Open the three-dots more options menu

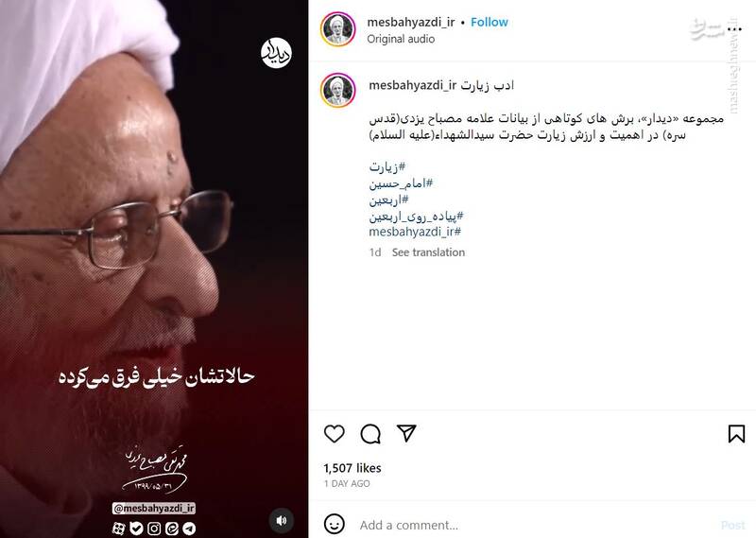pyautogui.click(x=733, y=29)
